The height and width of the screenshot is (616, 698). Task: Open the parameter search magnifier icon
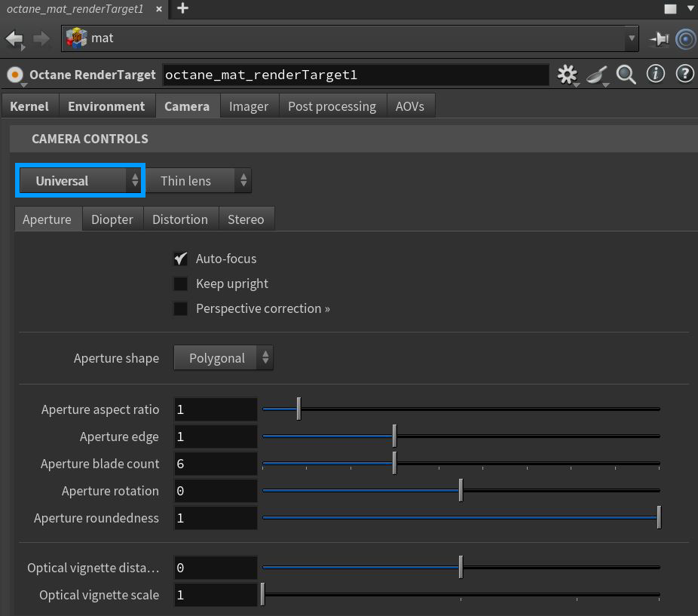tap(626, 74)
